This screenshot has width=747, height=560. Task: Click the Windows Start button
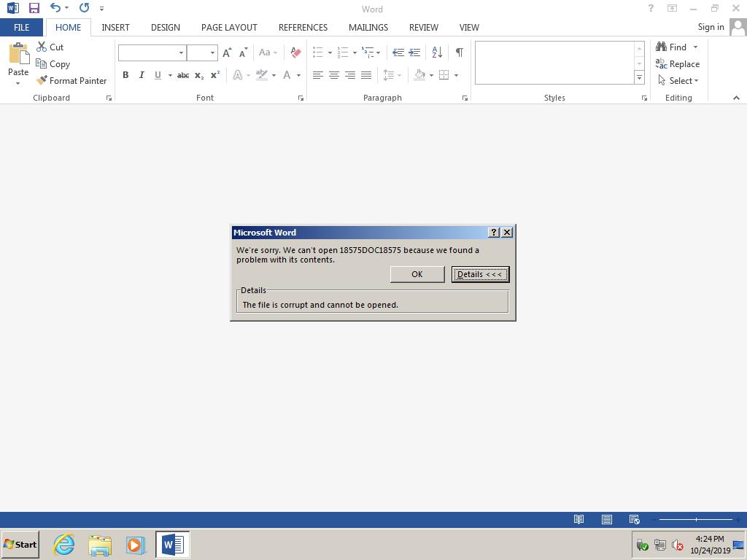(20, 545)
